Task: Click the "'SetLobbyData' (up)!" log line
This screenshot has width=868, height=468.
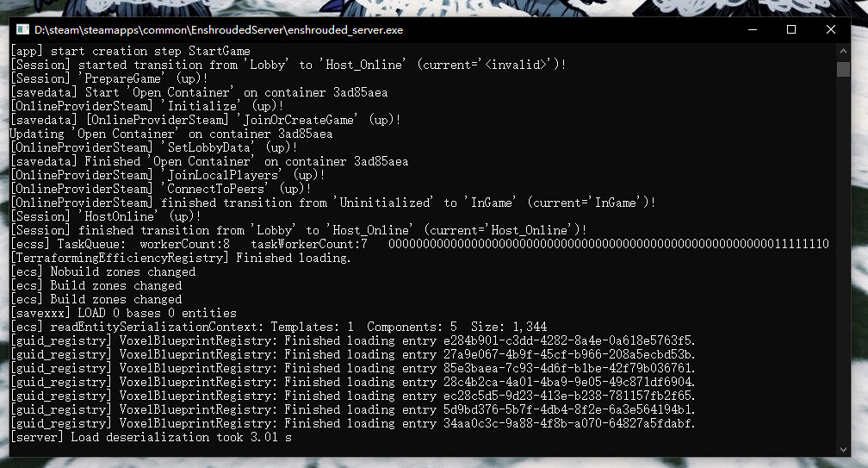Action: pos(153,147)
